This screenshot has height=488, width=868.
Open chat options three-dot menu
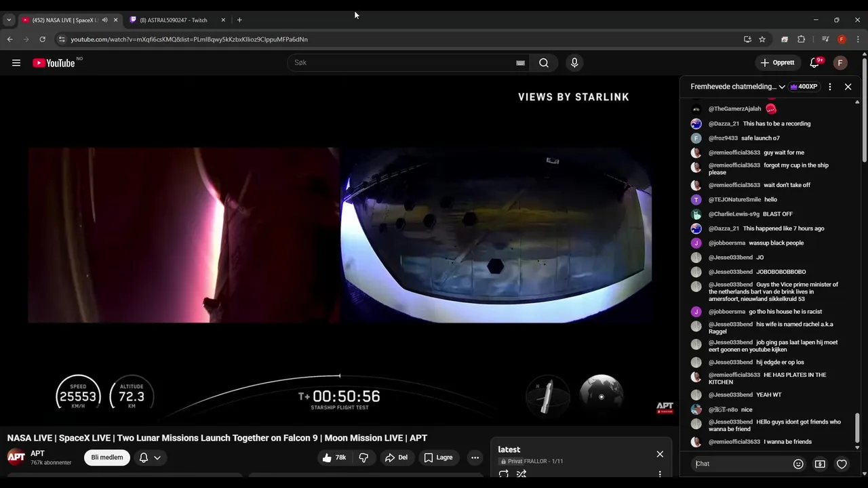click(830, 87)
